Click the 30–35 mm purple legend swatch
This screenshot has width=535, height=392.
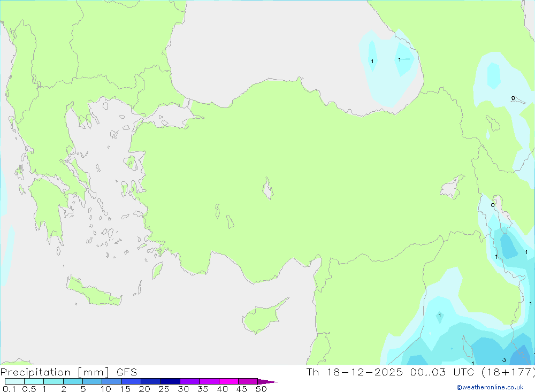tap(190, 381)
